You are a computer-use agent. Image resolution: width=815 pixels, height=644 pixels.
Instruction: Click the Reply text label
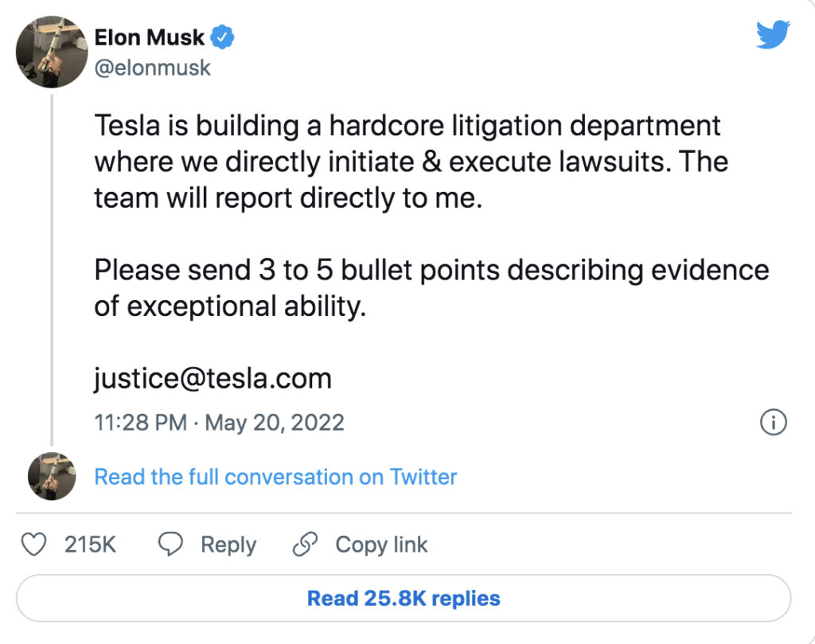coord(228,544)
